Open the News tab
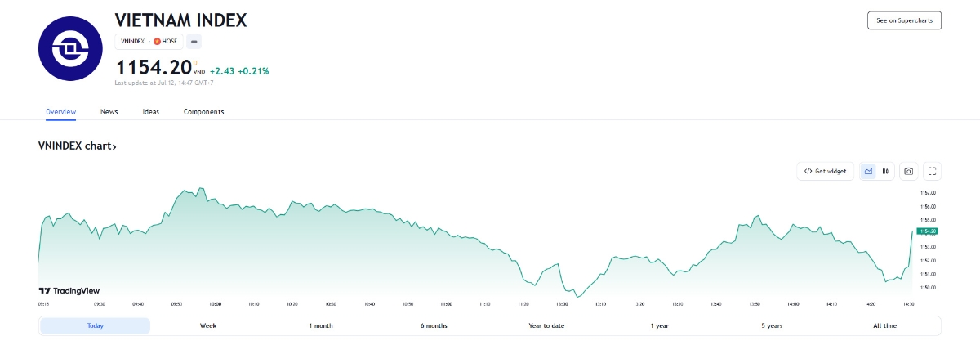This screenshot has width=980, height=350. [x=109, y=112]
